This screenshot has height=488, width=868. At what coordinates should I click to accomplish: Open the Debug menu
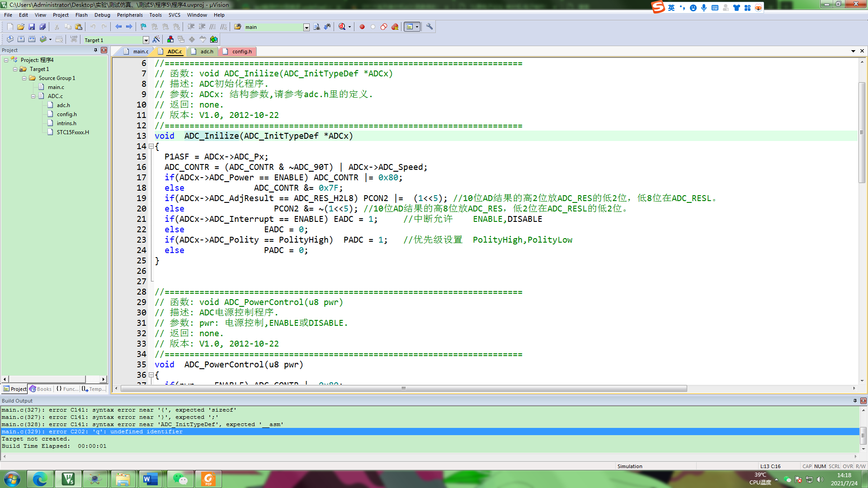(102, 15)
